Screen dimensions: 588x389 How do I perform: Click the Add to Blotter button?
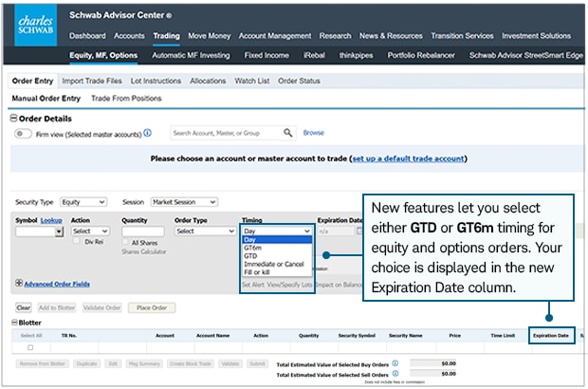pos(57,307)
